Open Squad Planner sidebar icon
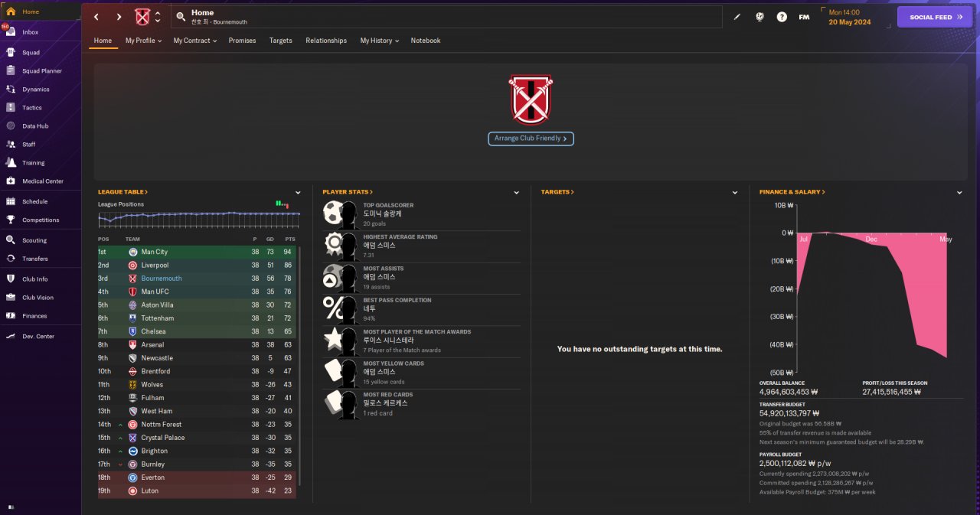The image size is (980, 515). 11,71
